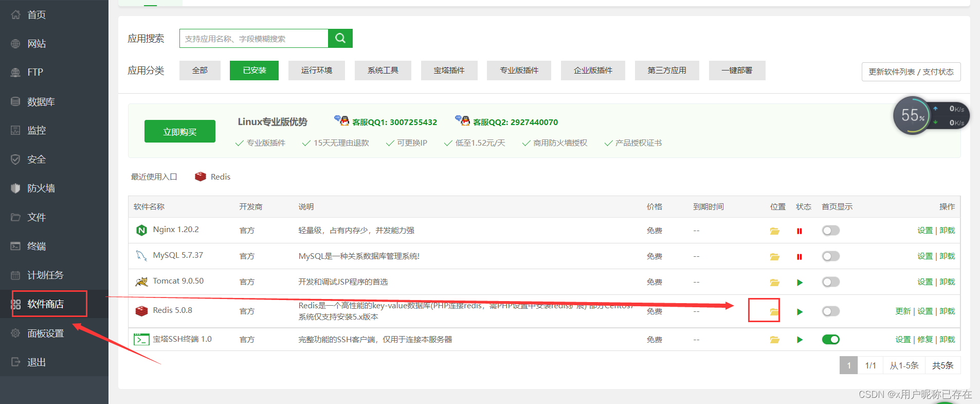Click 设置 for Nginx row
This screenshot has height=404, width=980.
925,231
